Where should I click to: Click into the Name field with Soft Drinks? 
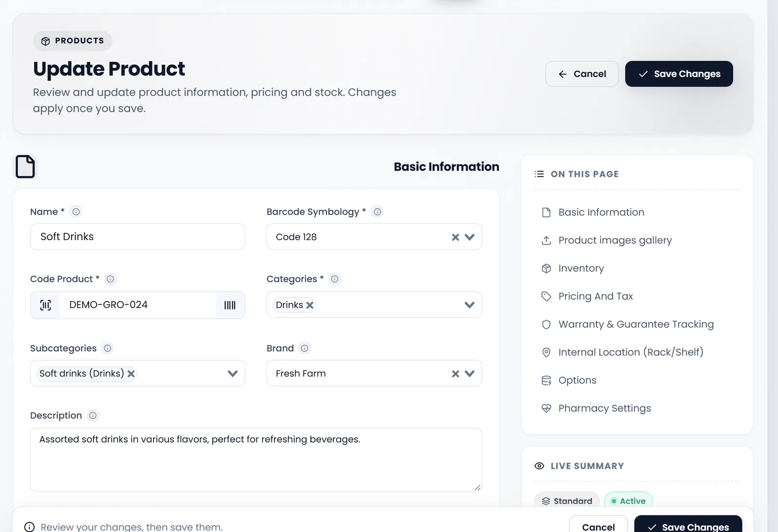(138, 237)
